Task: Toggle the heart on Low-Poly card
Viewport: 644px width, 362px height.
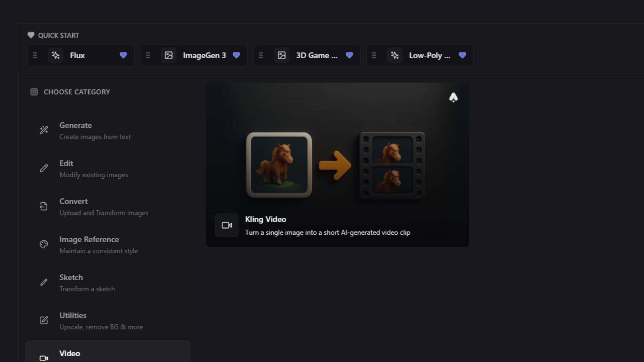Action: tap(462, 55)
